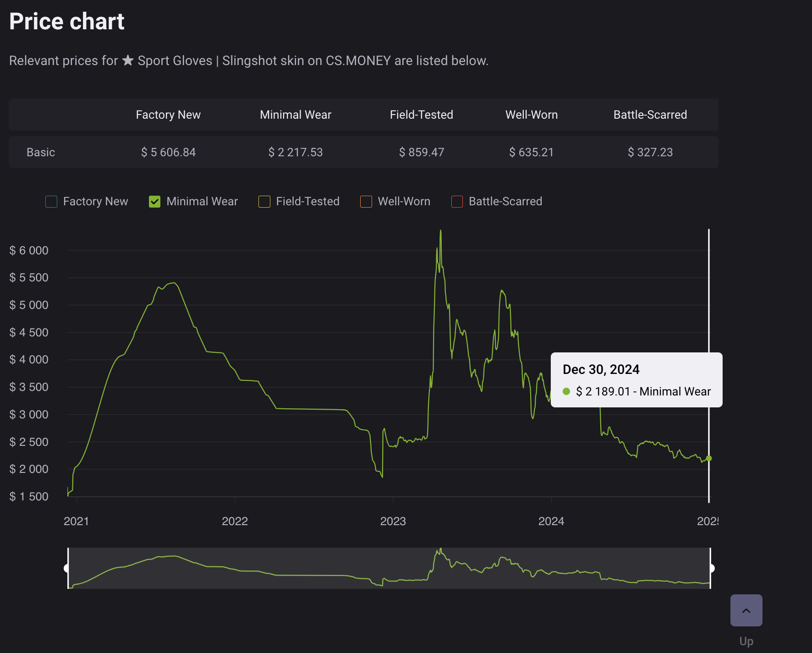812x653 pixels.
Task: Click the $ 5 606.84 Factory New price
Action: pos(168,152)
